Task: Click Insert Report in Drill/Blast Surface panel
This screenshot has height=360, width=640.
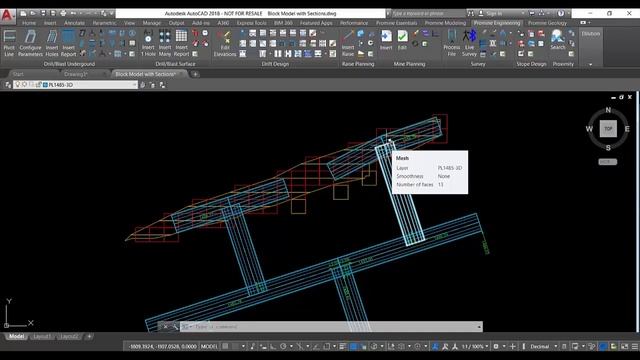Action: (x=181, y=43)
